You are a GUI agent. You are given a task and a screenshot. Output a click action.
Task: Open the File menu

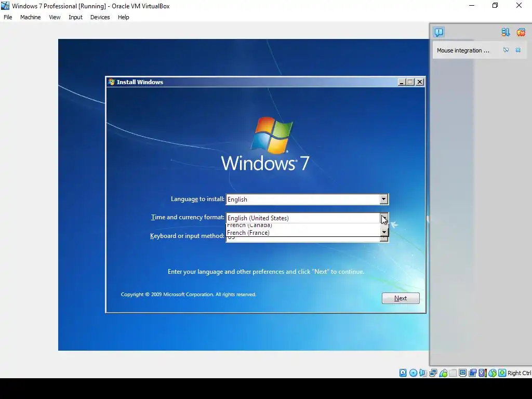(8, 17)
